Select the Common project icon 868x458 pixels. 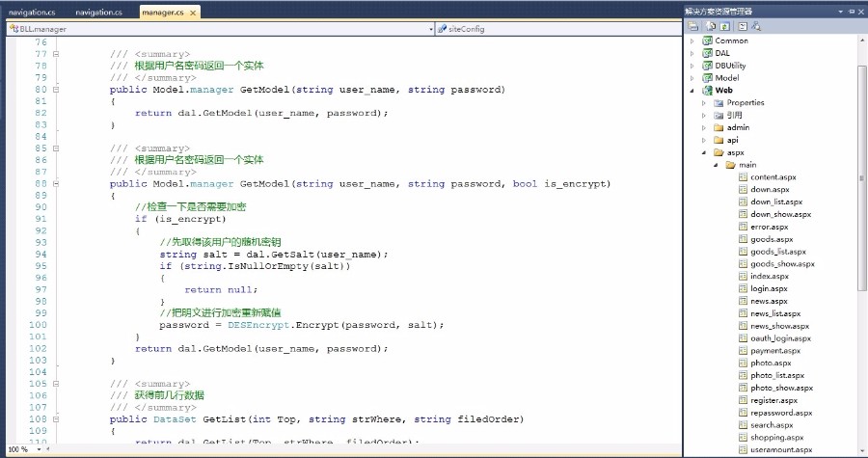click(707, 40)
